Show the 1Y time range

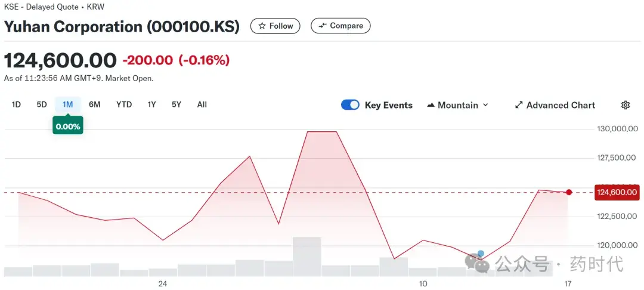click(152, 104)
